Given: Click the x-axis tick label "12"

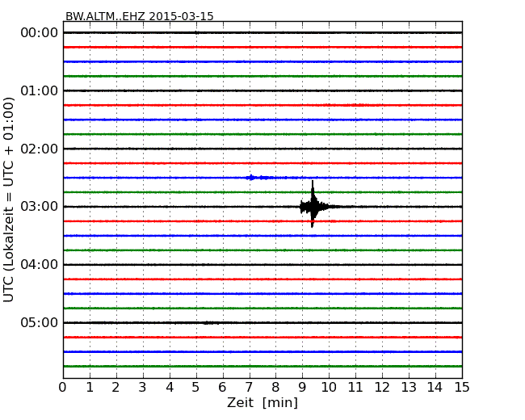Looking at the screenshot, I should click(x=382, y=388).
